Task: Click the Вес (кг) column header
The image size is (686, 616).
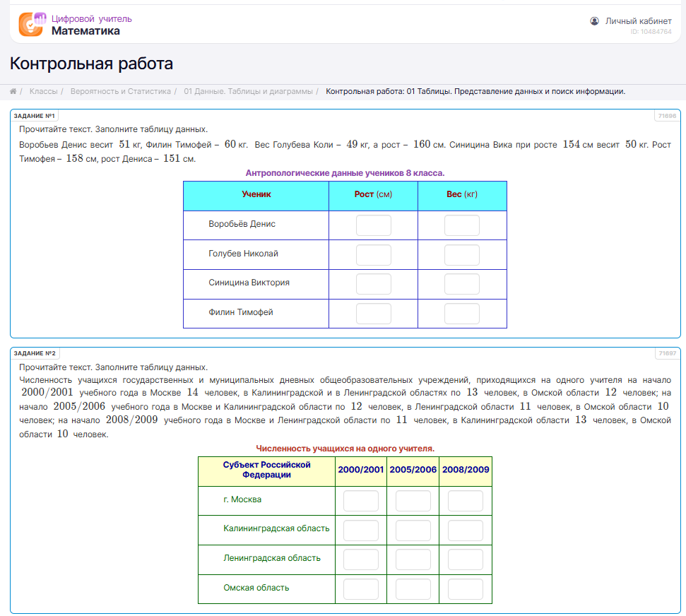Action: pos(462,194)
